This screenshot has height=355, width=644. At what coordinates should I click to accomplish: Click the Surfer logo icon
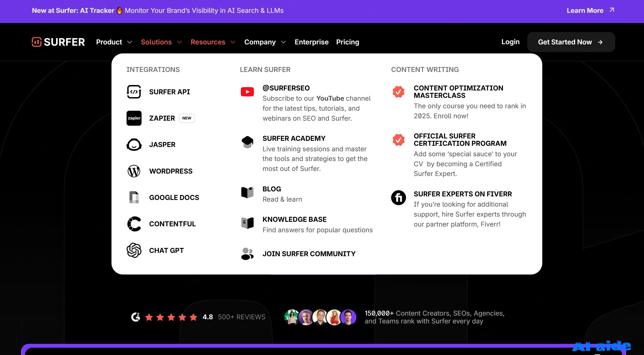[37, 42]
